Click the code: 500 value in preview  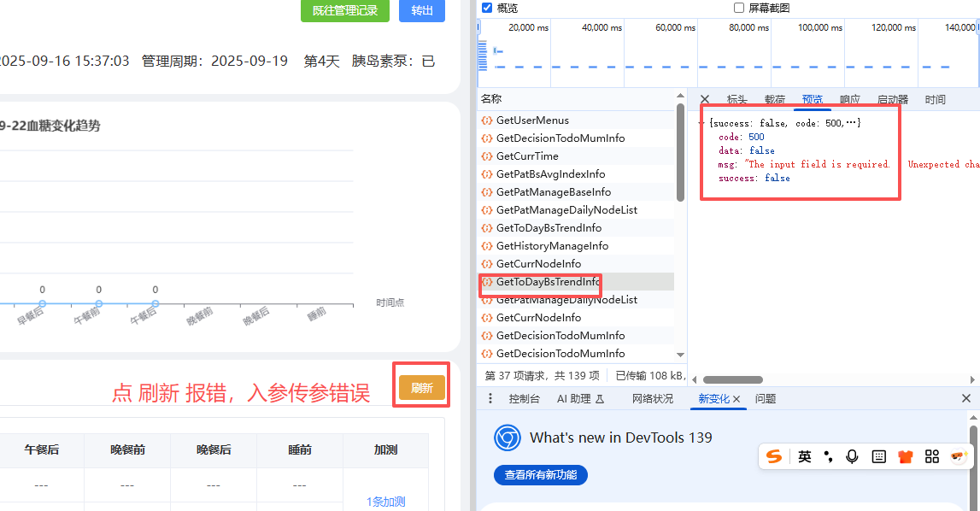[x=756, y=137]
